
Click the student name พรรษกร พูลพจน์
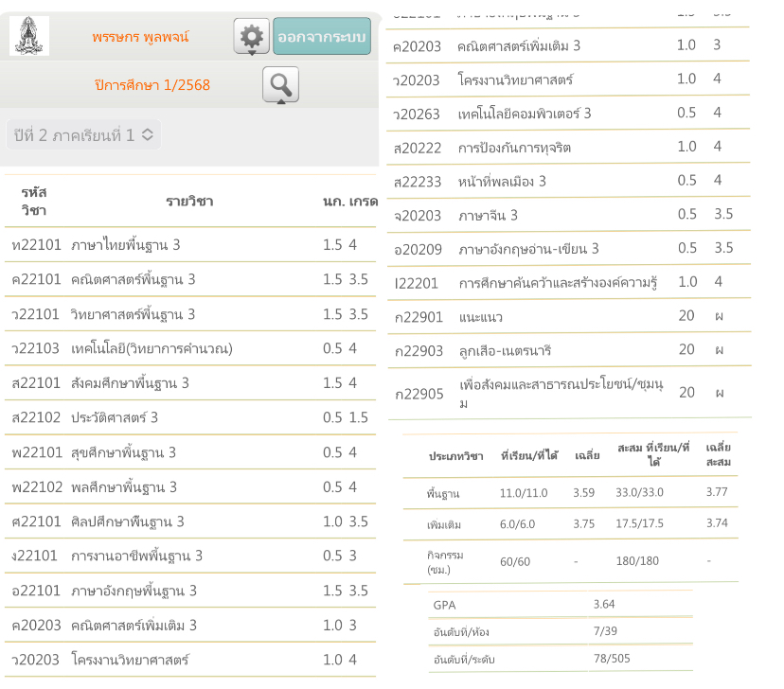pyautogui.click(x=141, y=37)
